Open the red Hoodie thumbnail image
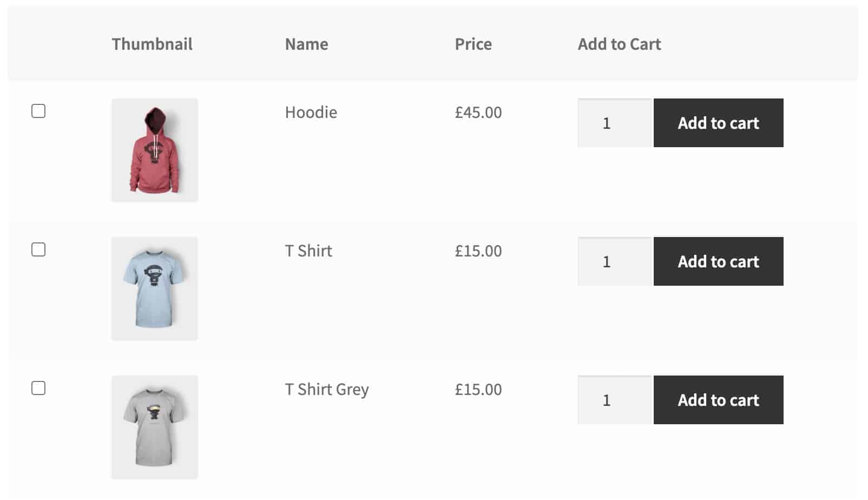868x500 pixels. point(155,150)
